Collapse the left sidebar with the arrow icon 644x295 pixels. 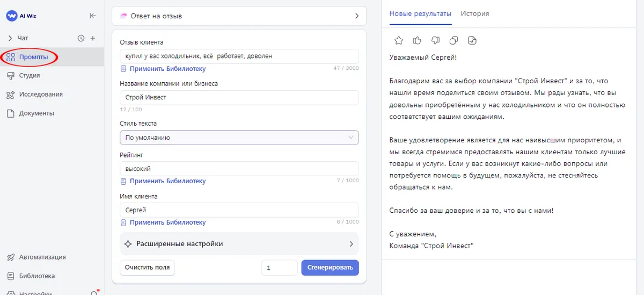click(x=93, y=16)
